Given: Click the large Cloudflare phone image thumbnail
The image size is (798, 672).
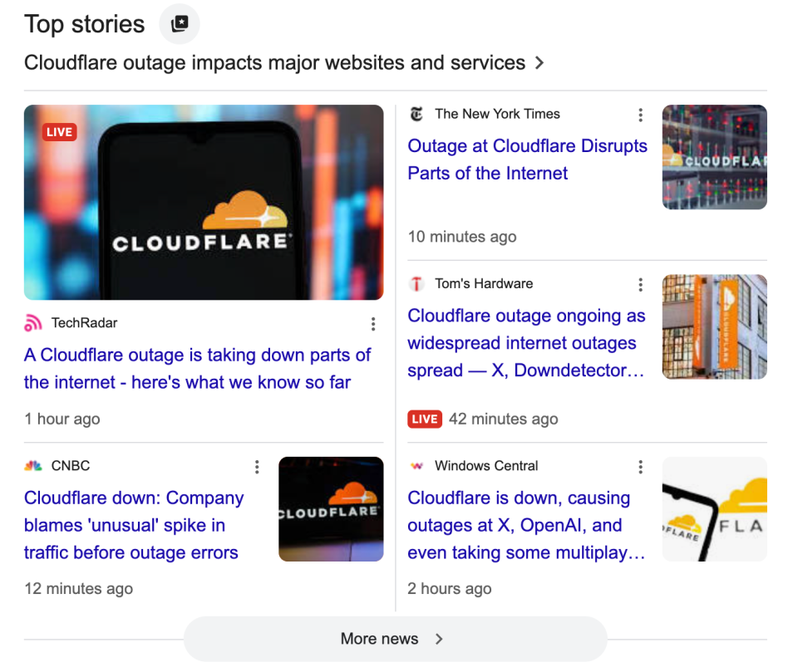Looking at the screenshot, I should [204, 202].
